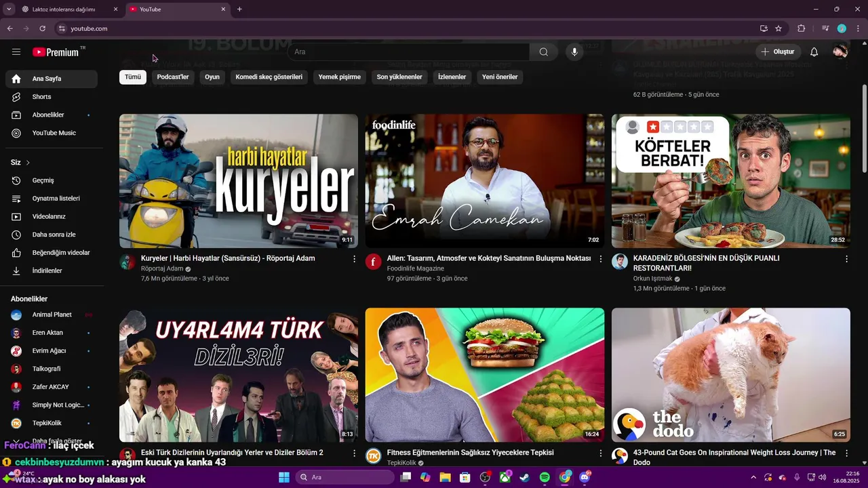The width and height of the screenshot is (868, 488).
Task: Open Eren Aktan channel subscription
Action: click(52, 333)
